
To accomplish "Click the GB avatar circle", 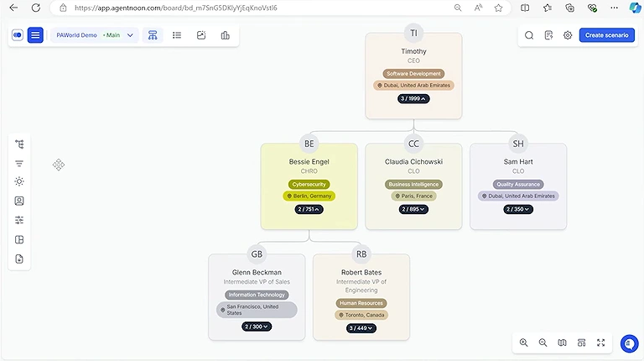I will click(257, 254).
